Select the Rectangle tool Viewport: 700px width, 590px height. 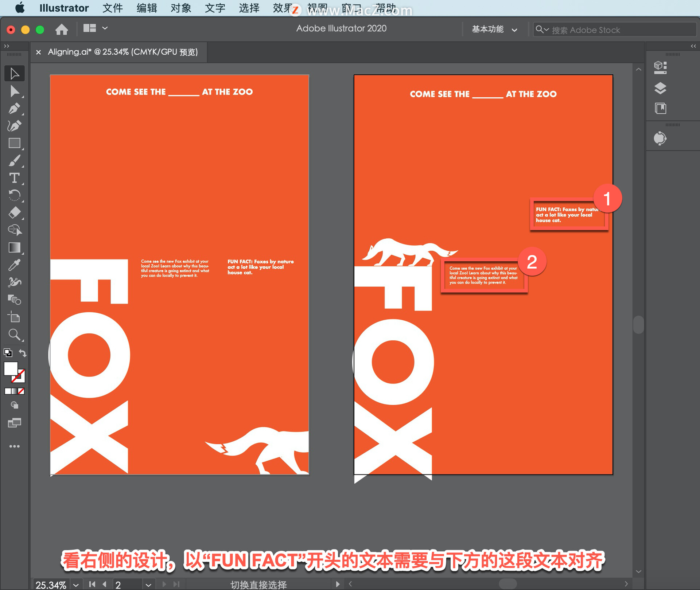pyautogui.click(x=15, y=143)
